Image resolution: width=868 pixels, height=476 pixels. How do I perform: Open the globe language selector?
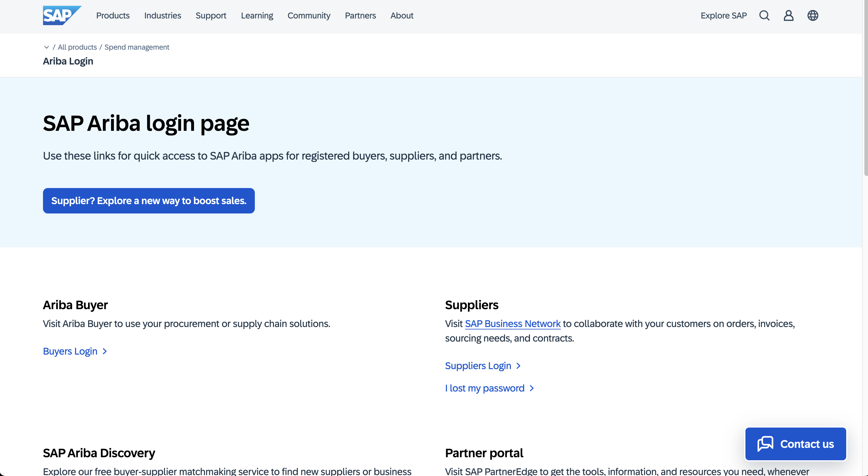[813, 15]
